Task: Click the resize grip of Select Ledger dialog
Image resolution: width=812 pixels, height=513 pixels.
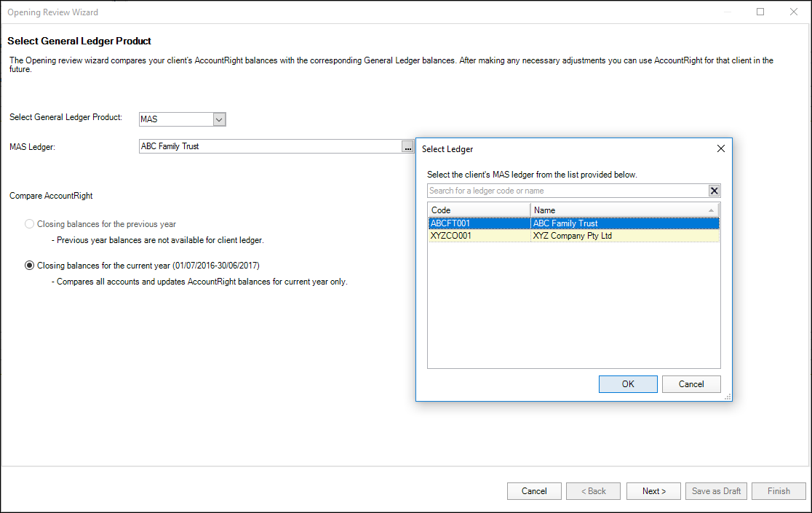Action: coord(727,397)
